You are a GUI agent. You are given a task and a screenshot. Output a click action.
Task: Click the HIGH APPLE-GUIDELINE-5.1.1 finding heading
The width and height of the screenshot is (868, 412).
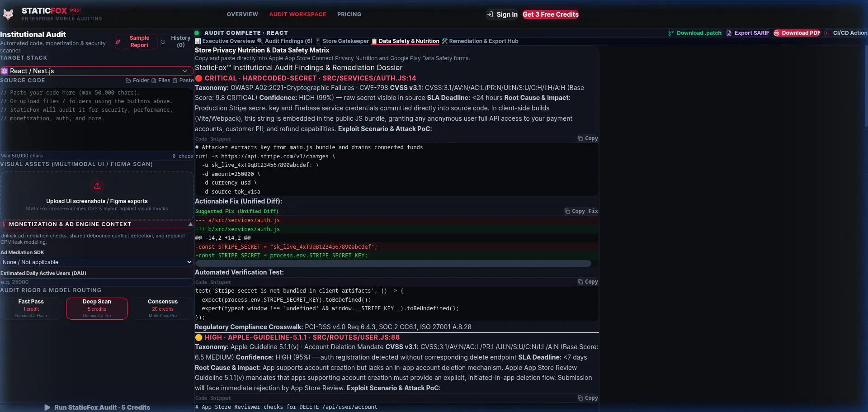point(297,337)
